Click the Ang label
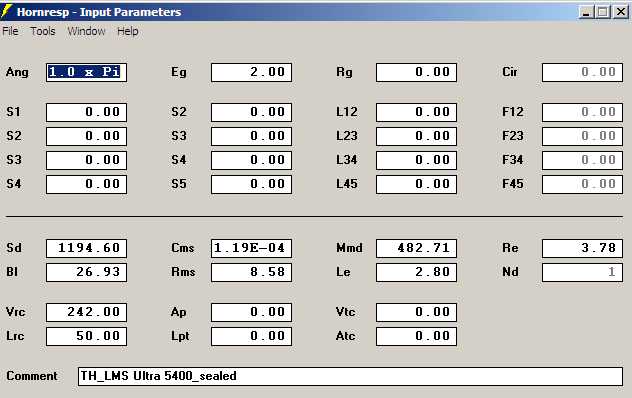Image resolution: width=632 pixels, height=398 pixels. 17,73
